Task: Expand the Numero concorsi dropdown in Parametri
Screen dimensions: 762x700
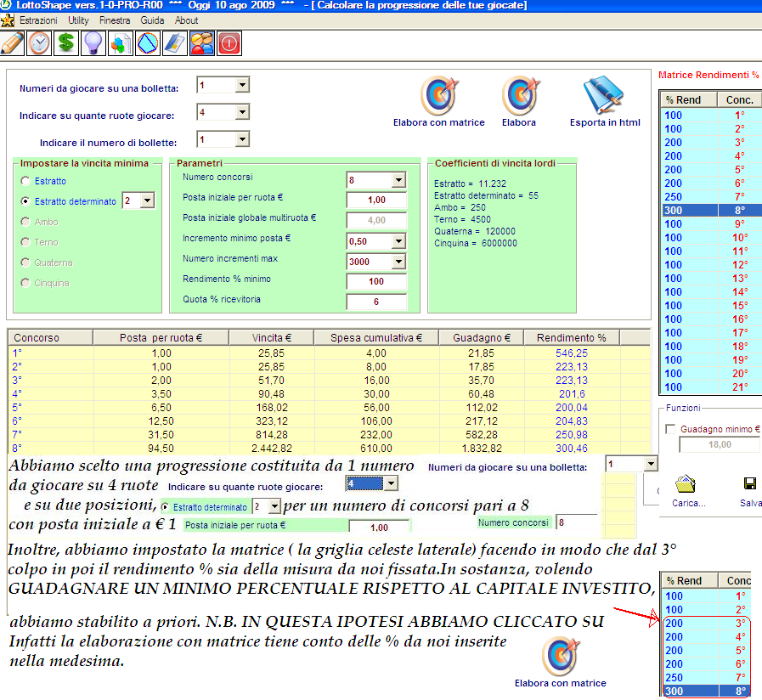Action: pos(398,180)
